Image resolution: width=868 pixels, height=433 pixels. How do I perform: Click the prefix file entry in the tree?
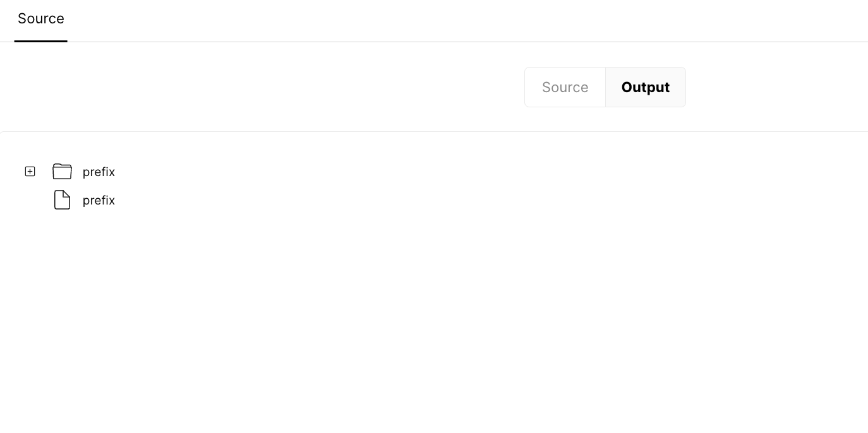pos(99,200)
